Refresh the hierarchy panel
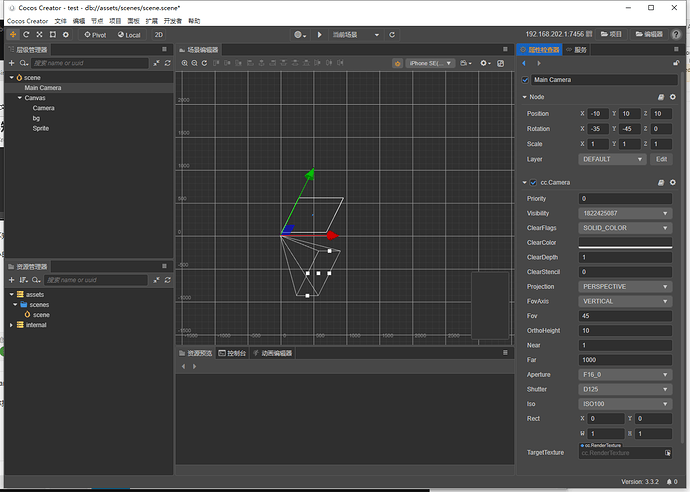 coord(168,63)
